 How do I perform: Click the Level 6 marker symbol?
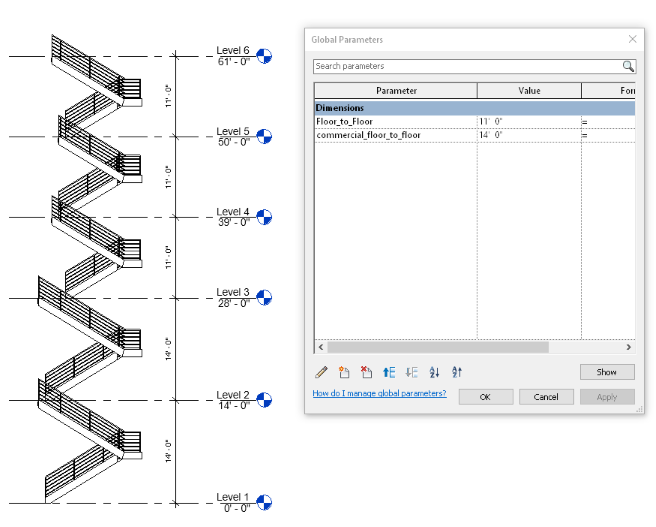[265, 56]
